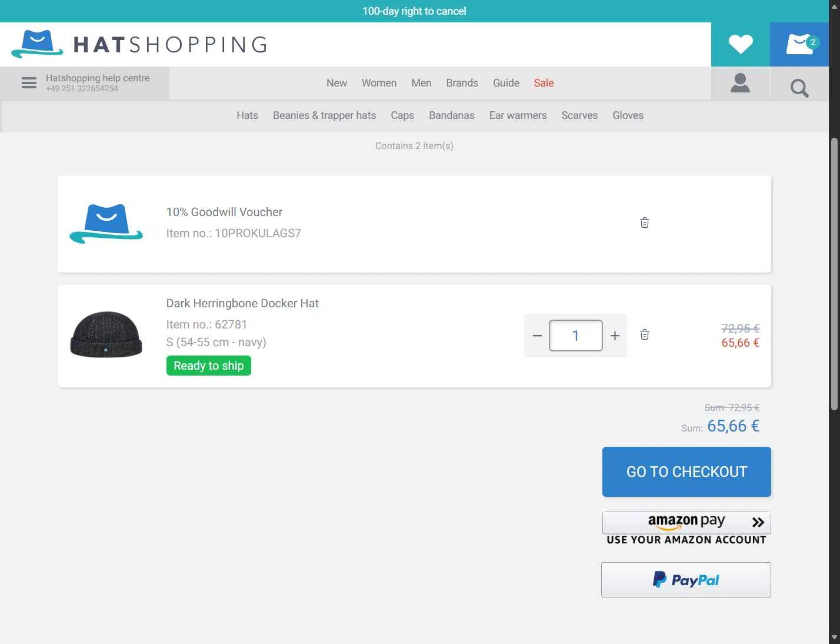Open the Sale menu item

click(544, 83)
